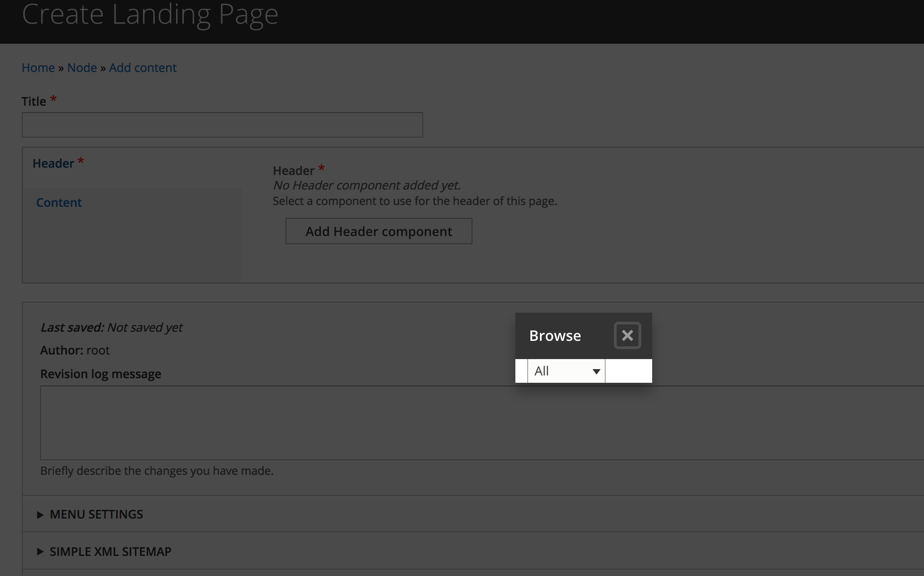The height and width of the screenshot is (576, 924).
Task: Click the Add Header component button
Action: 379,231
